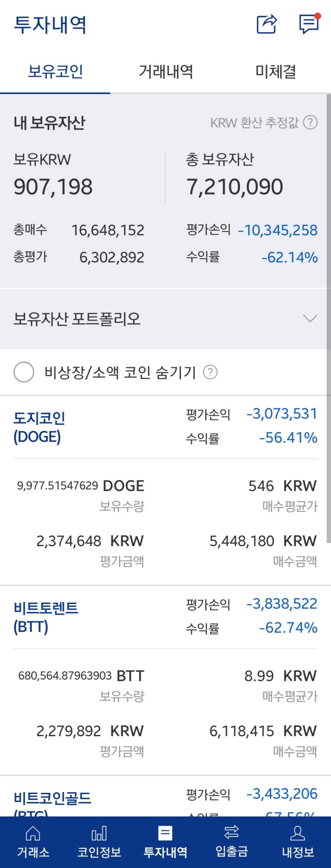Select 투자내역 in bottom navigation
This screenshot has width=331, height=868.
tap(165, 842)
